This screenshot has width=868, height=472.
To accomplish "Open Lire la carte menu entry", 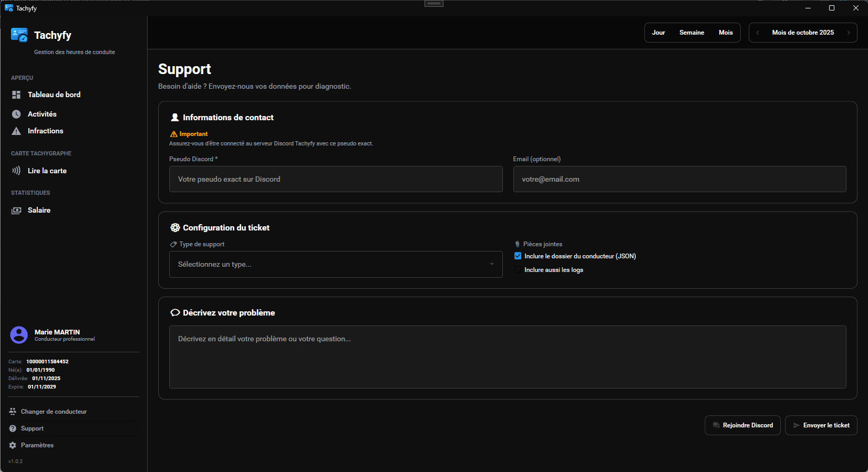I will (x=47, y=171).
